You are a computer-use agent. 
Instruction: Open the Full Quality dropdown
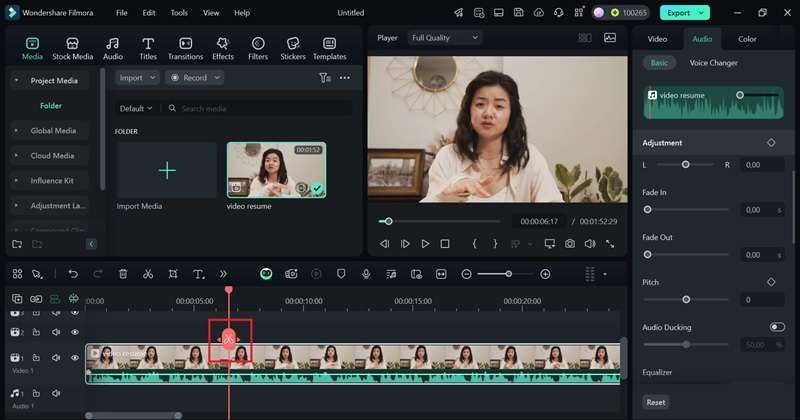pyautogui.click(x=445, y=38)
